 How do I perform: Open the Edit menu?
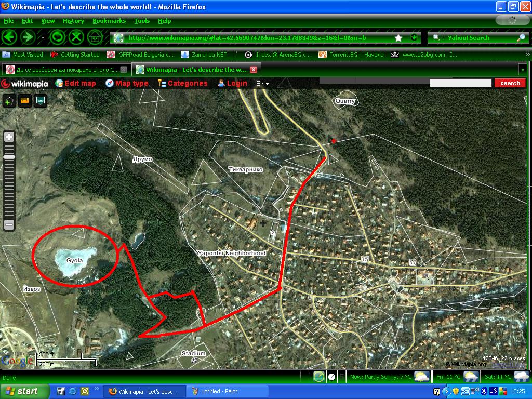click(x=27, y=21)
